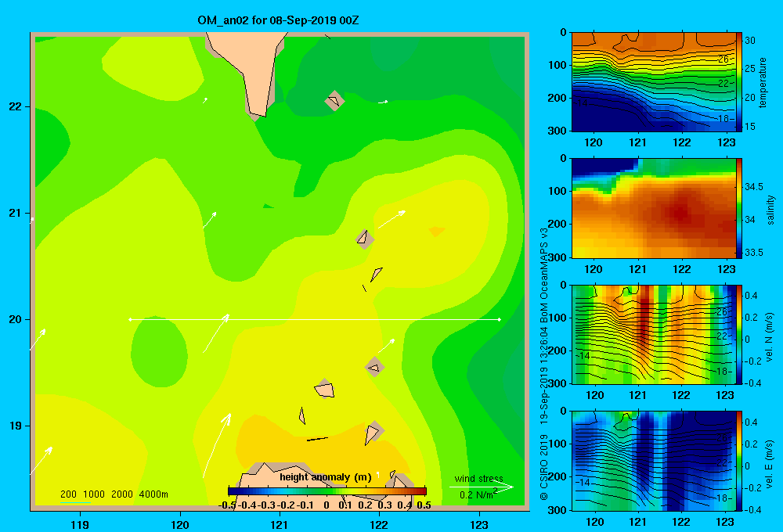
Task: Click the 'vel. N (m/s)' axis label
Action: [769, 337]
